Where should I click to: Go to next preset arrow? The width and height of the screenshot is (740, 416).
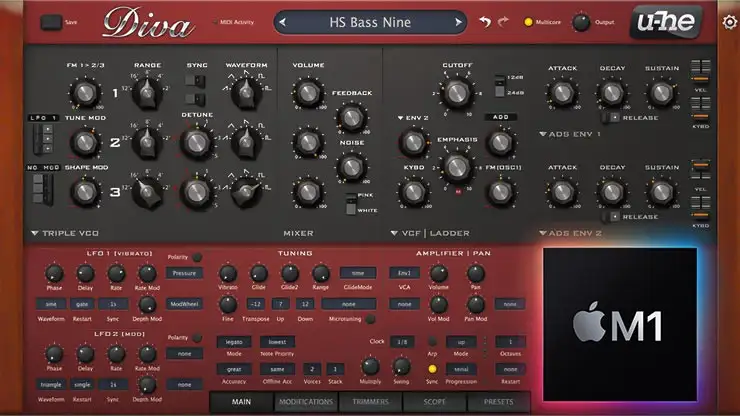(458, 22)
